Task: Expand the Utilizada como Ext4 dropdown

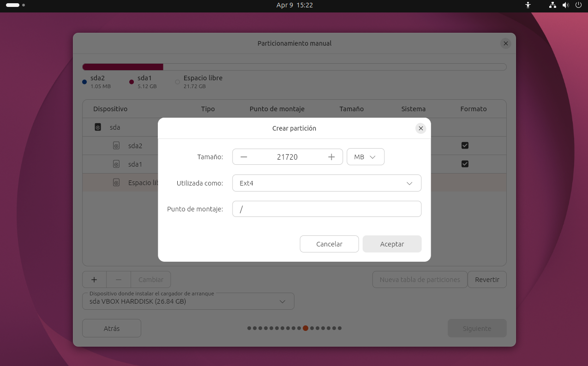Action: point(326,183)
